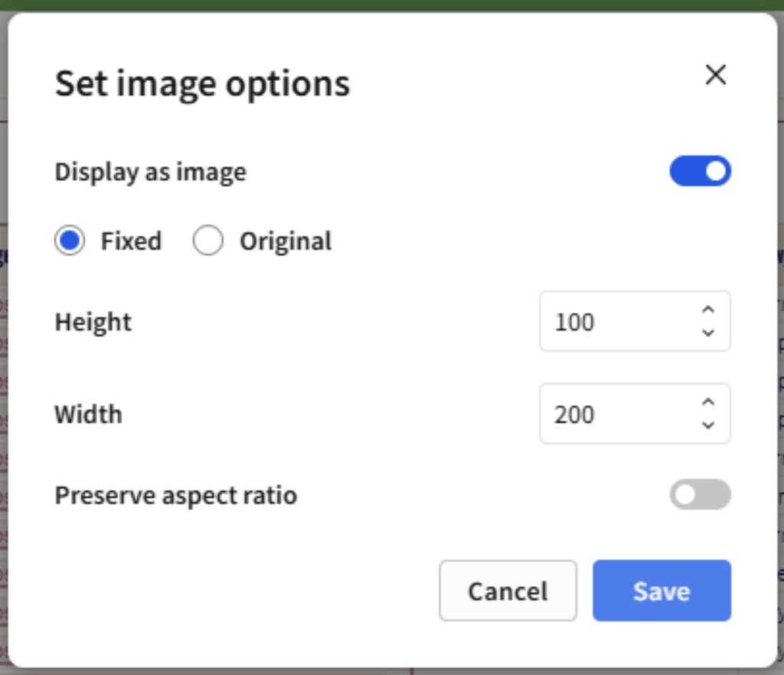Image resolution: width=784 pixels, height=675 pixels.
Task: Click the "Set image options" dialog title
Action: tap(202, 84)
